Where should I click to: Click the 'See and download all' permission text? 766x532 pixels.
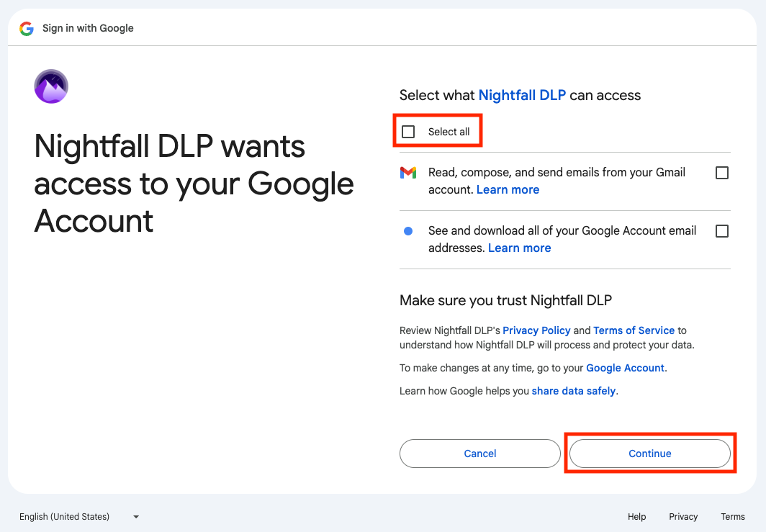click(562, 239)
